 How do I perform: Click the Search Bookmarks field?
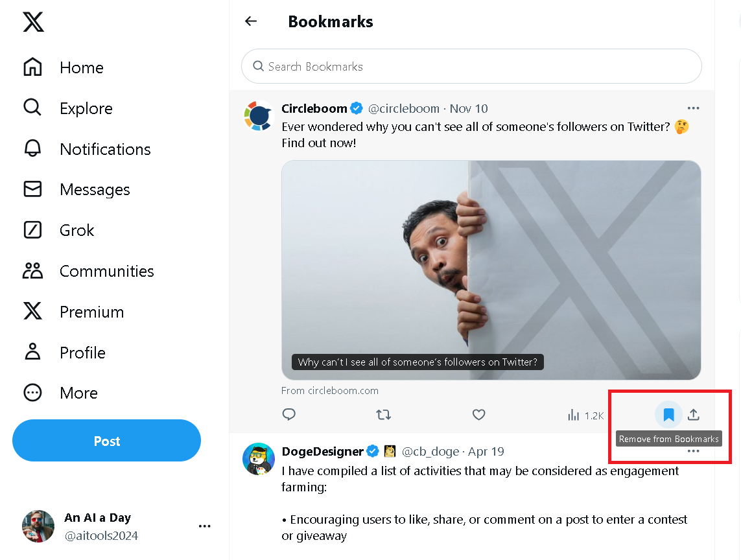tap(471, 66)
